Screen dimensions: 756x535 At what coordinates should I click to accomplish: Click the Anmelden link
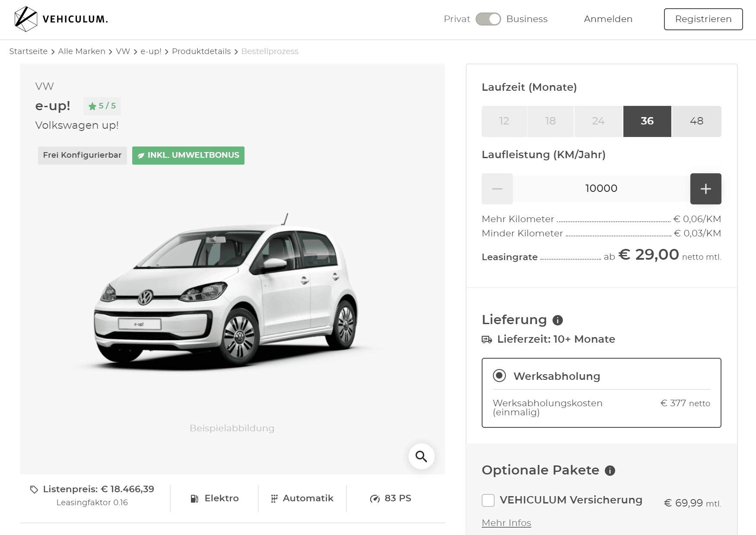click(x=608, y=19)
